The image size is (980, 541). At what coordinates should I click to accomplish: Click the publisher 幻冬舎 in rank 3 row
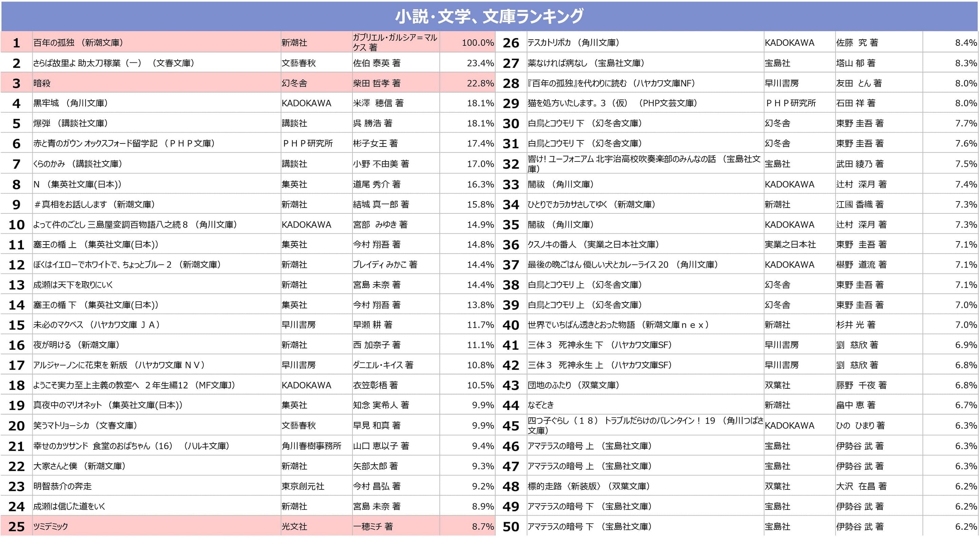pyautogui.click(x=294, y=83)
